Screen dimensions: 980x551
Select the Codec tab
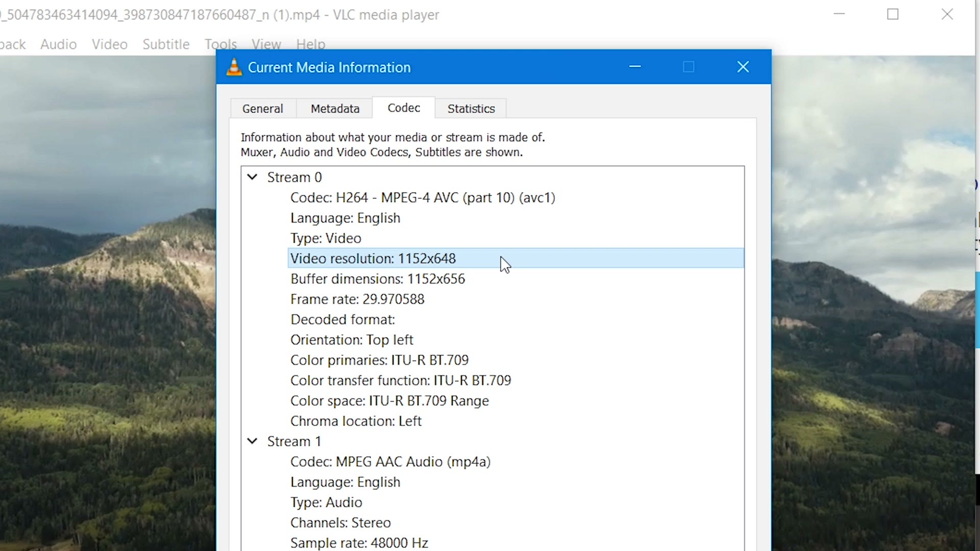tap(404, 108)
